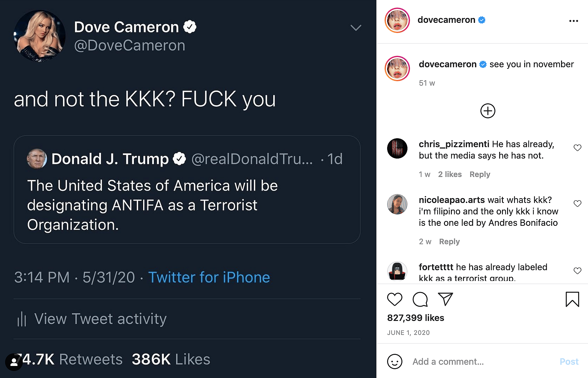Reply to chris_pizzimenti's comment
Screen dimensions: 588x378
tap(479, 174)
